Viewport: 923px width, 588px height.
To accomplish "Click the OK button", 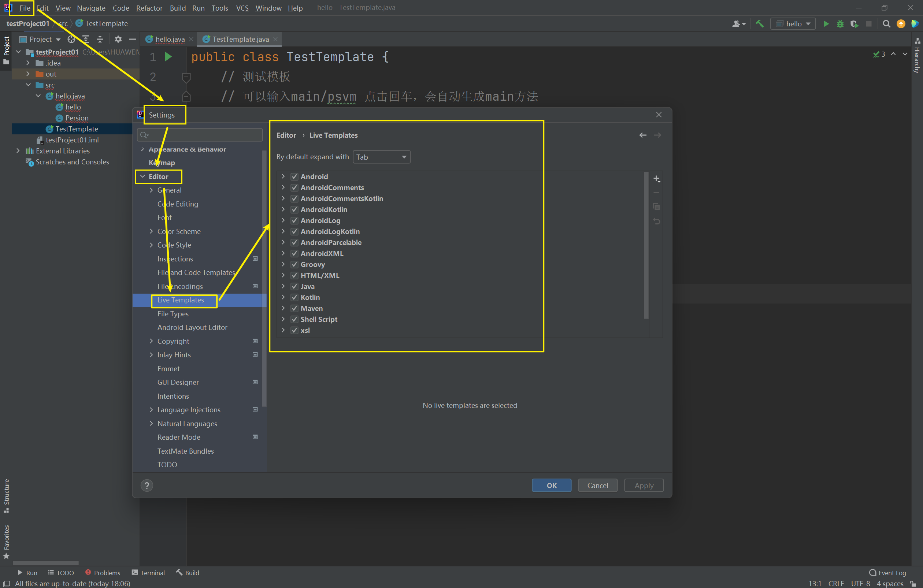I will click(x=551, y=485).
